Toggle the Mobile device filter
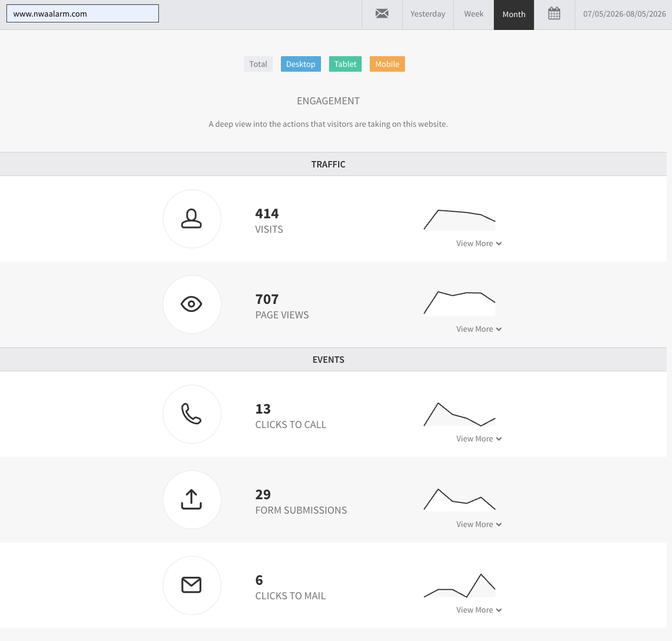Image resolution: width=672 pixels, height=641 pixels. [x=387, y=64]
